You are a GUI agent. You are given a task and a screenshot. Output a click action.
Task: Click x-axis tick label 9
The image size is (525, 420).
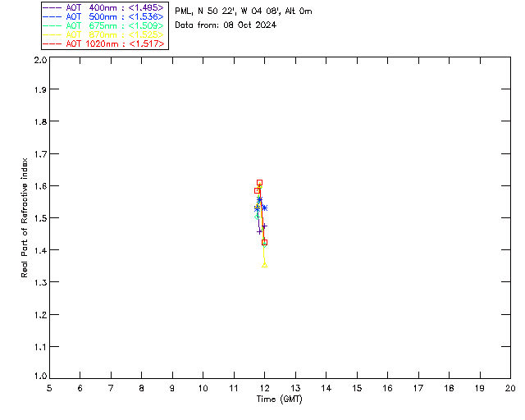point(172,388)
